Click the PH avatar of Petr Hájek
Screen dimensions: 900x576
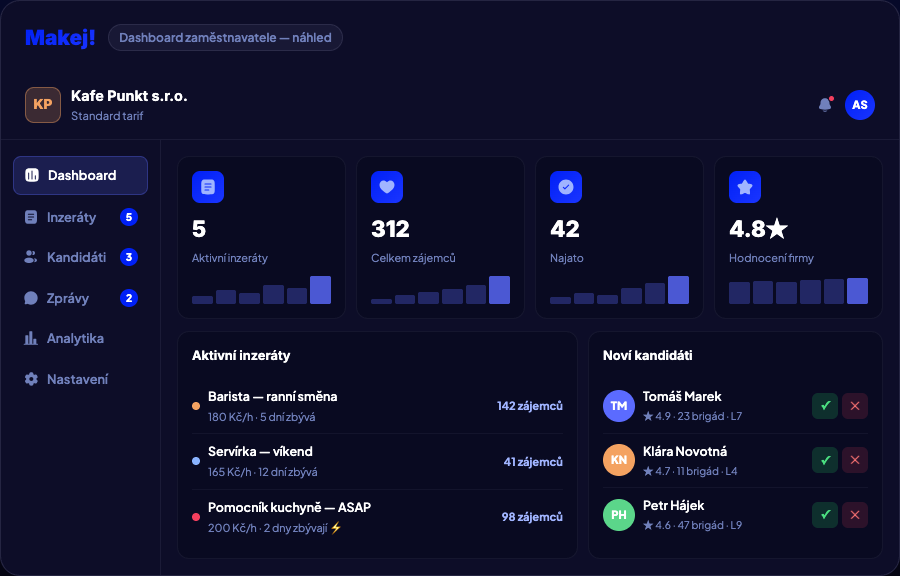point(619,515)
